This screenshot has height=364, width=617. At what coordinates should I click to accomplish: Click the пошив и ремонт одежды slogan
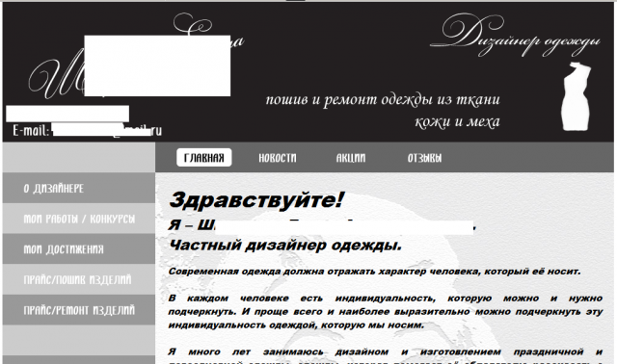coord(383,100)
